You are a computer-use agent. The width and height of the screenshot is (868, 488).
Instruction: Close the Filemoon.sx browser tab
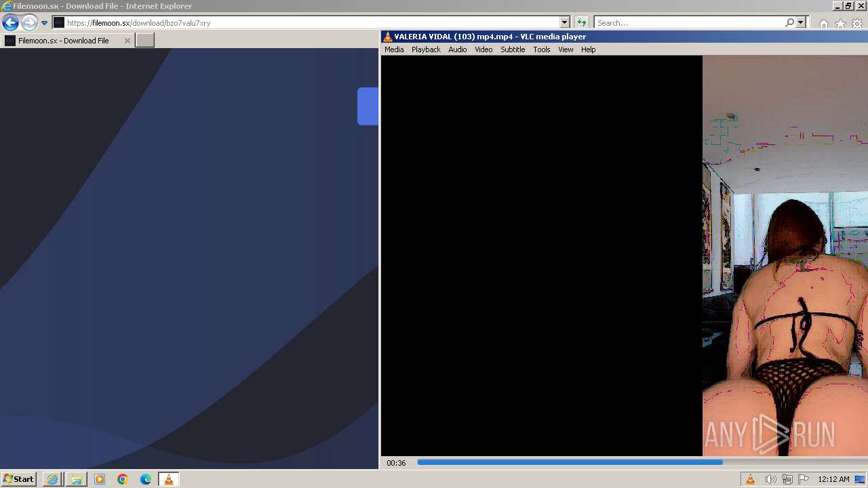click(127, 41)
